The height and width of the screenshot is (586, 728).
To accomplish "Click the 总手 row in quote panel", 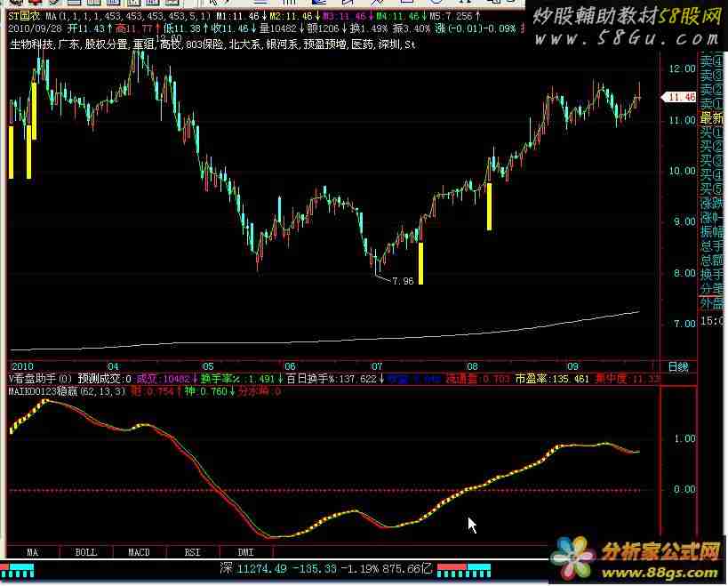I will (x=712, y=245).
